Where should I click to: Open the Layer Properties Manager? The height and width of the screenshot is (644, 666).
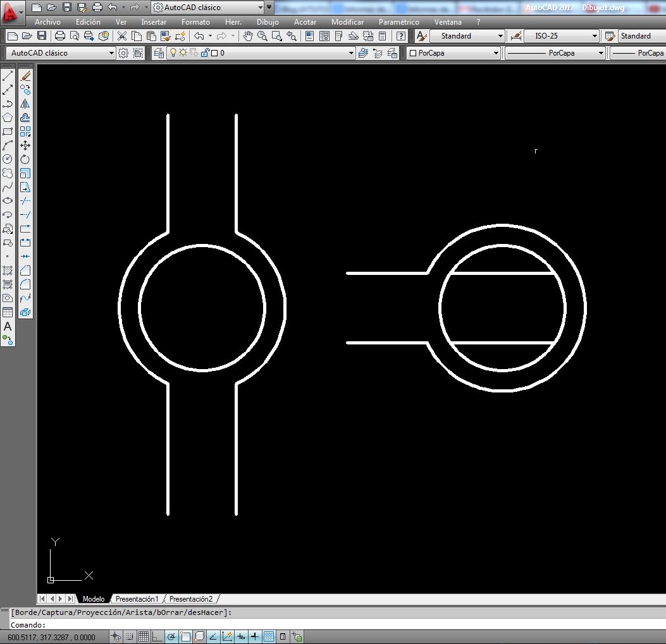pos(157,52)
